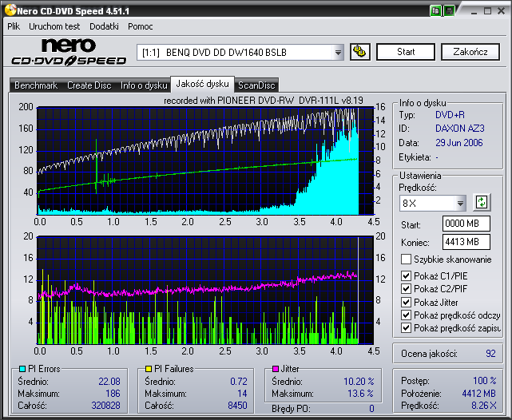The height and width of the screenshot is (420, 512).
Task: Click the Start button
Action: pos(406,52)
